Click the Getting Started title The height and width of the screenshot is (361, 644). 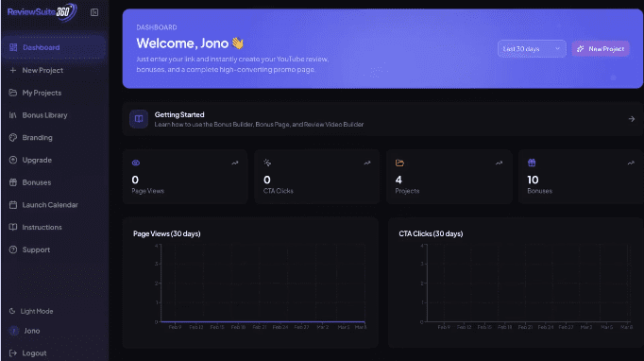(179, 114)
